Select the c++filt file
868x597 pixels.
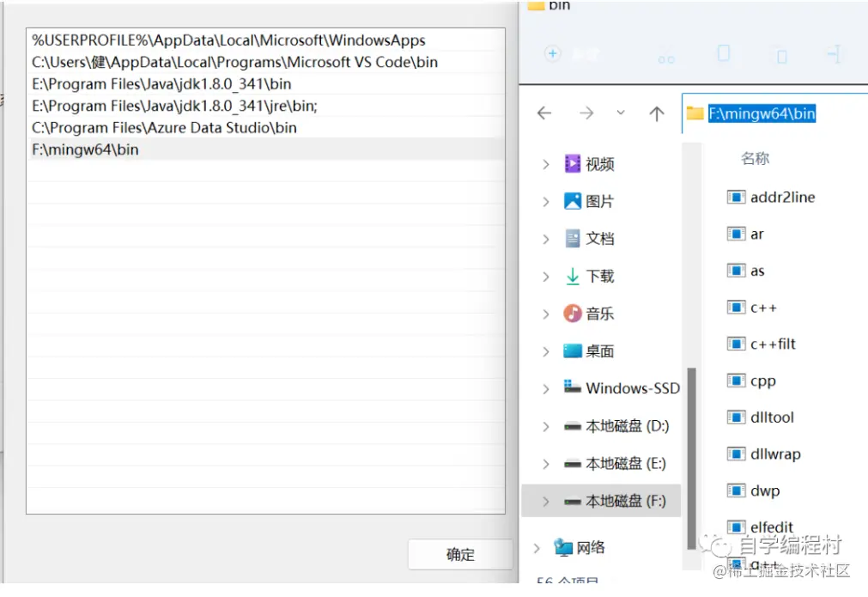pyautogui.click(x=762, y=344)
